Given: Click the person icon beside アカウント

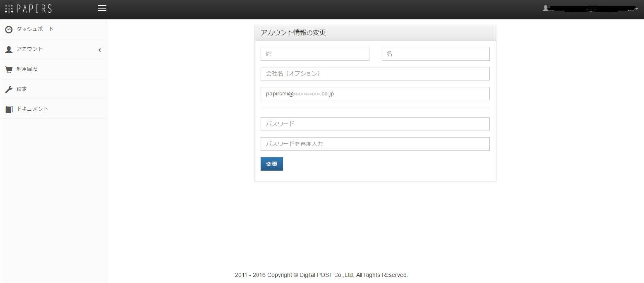Looking at the screenshot, I should [8, 49].
